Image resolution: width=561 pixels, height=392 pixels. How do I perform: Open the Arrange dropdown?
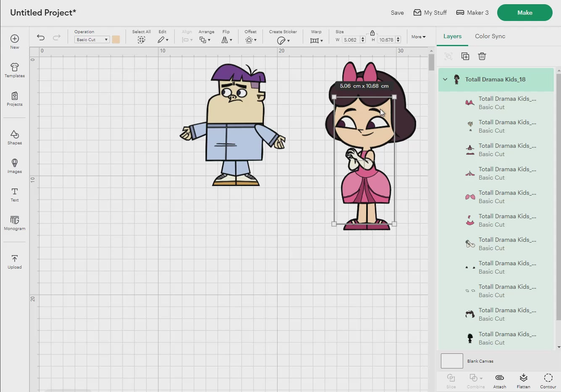(x=205, y=40)
